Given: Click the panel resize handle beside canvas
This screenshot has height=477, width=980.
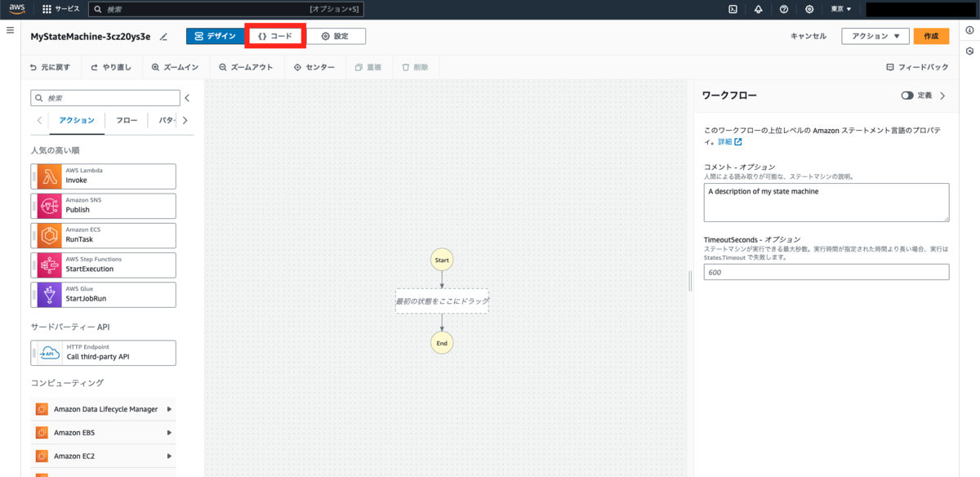Looking at the screenshot, I should [x=690, y=281].
